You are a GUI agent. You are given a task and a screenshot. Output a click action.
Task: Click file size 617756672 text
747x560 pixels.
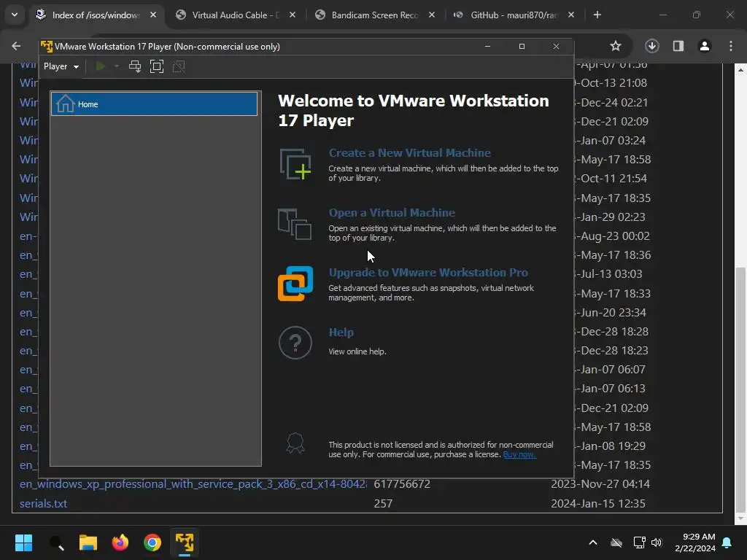tap(402, 484)
